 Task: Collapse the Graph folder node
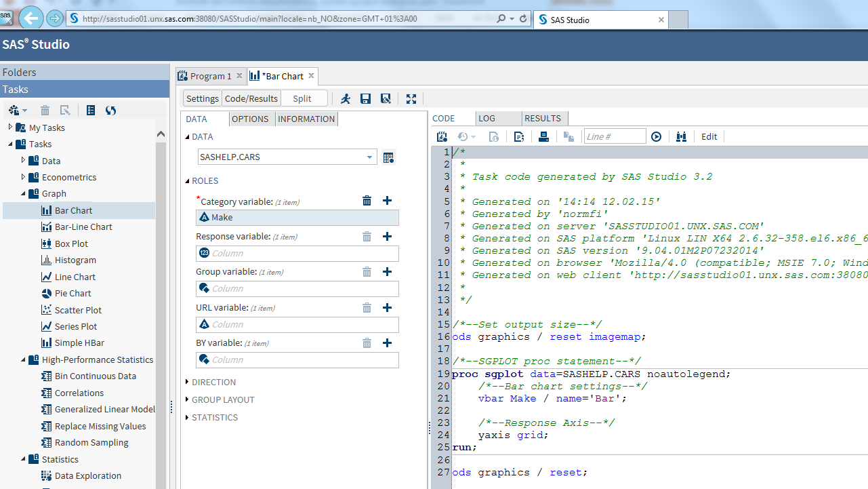tap(23, 193)
